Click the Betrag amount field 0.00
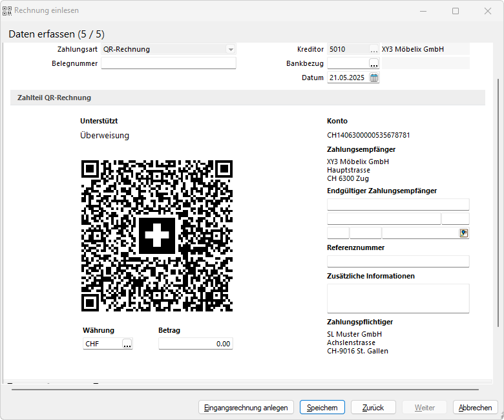This screenshot has width=504, height=420. pyautogui.click(x=195, y=344)
